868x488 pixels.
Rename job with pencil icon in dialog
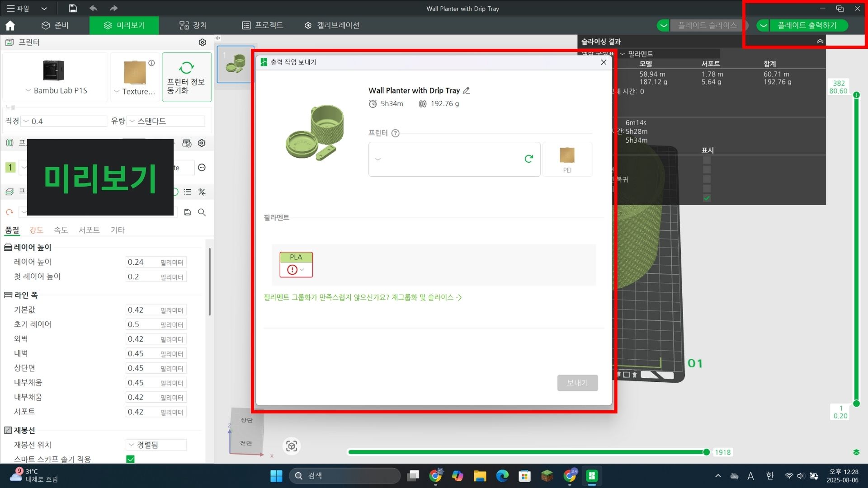pyautogui.click(x=467, y=90)
